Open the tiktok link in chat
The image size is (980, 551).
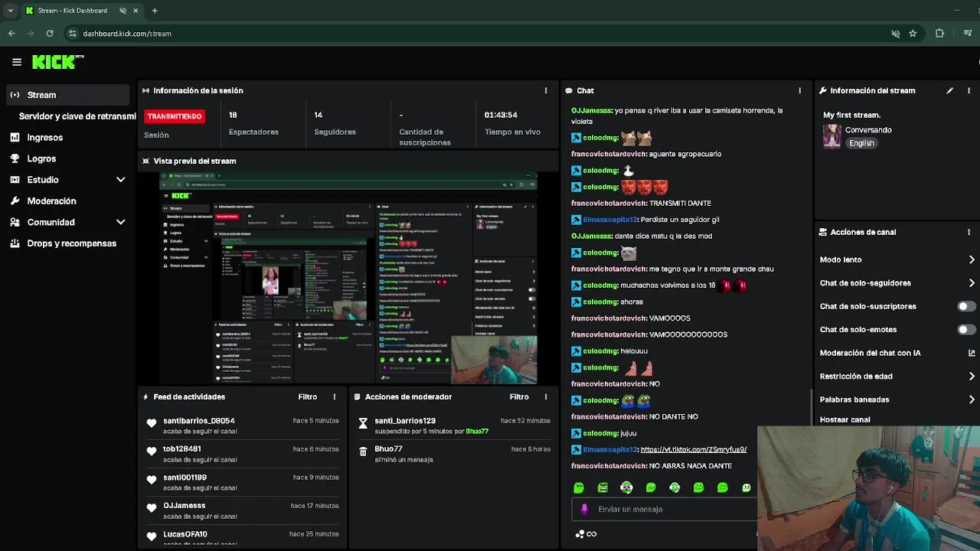tap(693, 449)
